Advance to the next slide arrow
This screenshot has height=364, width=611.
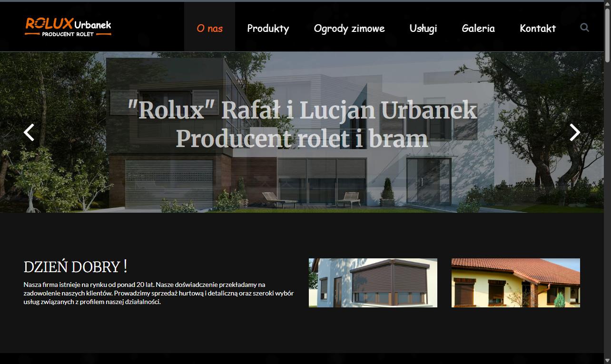coord(575,132)
